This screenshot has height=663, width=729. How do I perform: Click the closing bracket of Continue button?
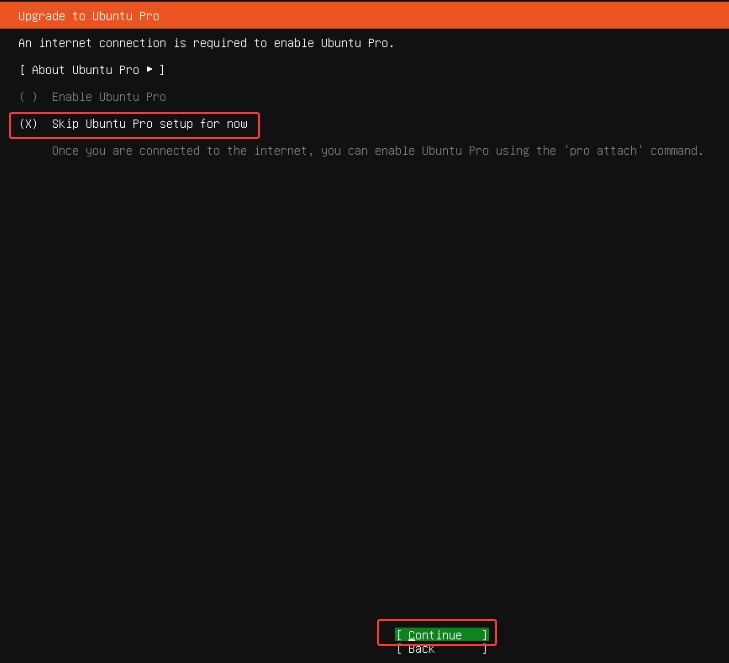(485, 635)
